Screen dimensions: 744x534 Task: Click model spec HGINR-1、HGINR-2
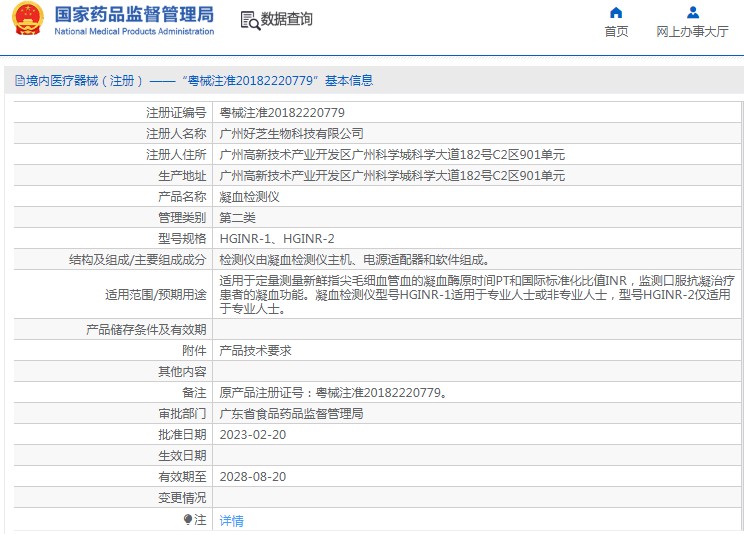(277, 238)
